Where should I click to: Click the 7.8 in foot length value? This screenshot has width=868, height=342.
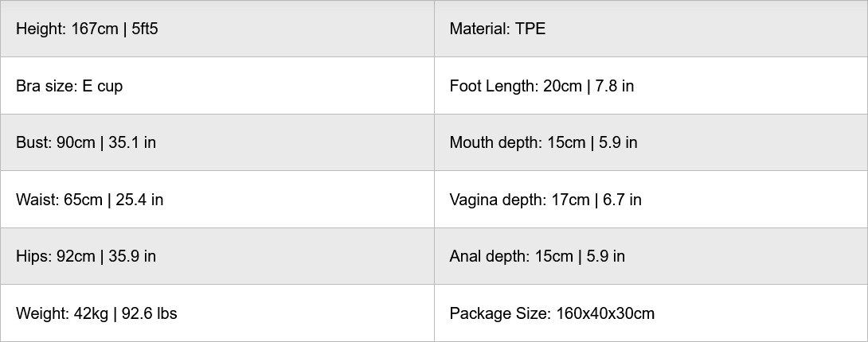pyautogui.click(x=614, y=86)
